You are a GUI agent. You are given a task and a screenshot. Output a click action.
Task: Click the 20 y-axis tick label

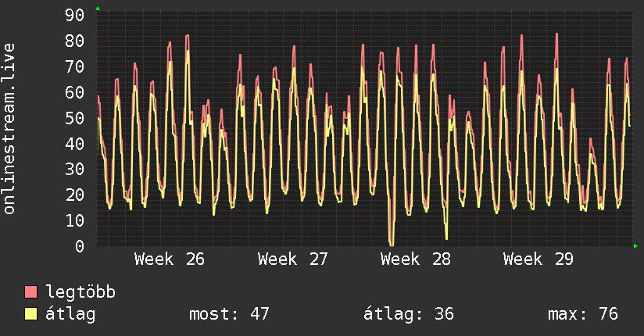75,195
